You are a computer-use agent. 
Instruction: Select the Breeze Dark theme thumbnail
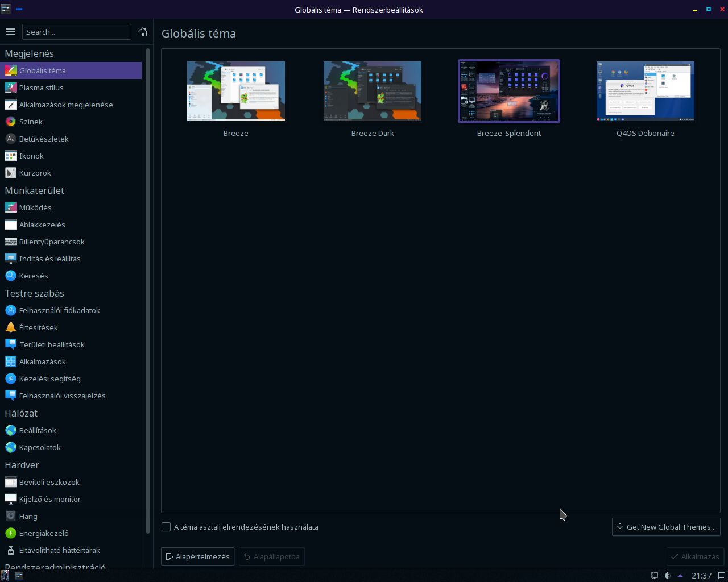coord(373,91)
